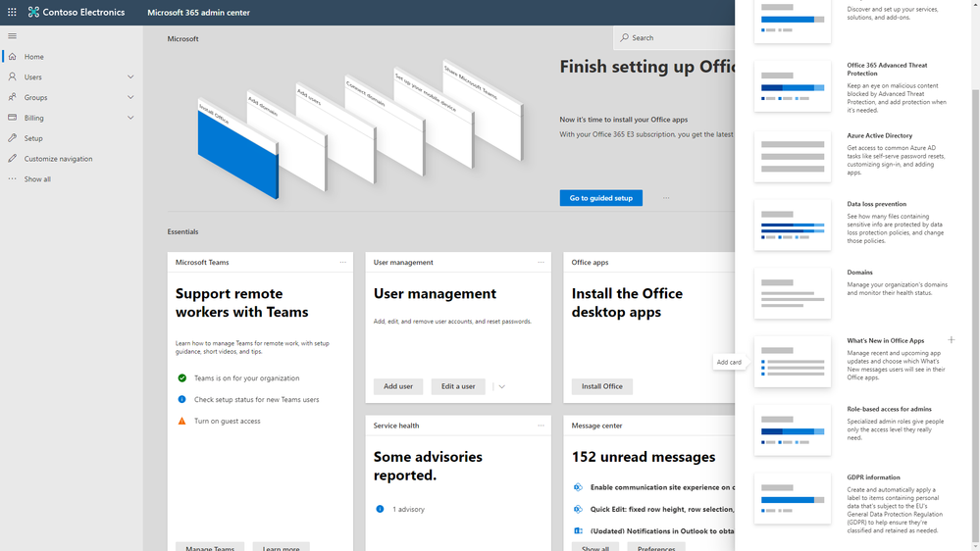This screenshot has width=980, height=551.
Task: Open the Service health card ellipsis menu
Action: [x=542, y=426]
